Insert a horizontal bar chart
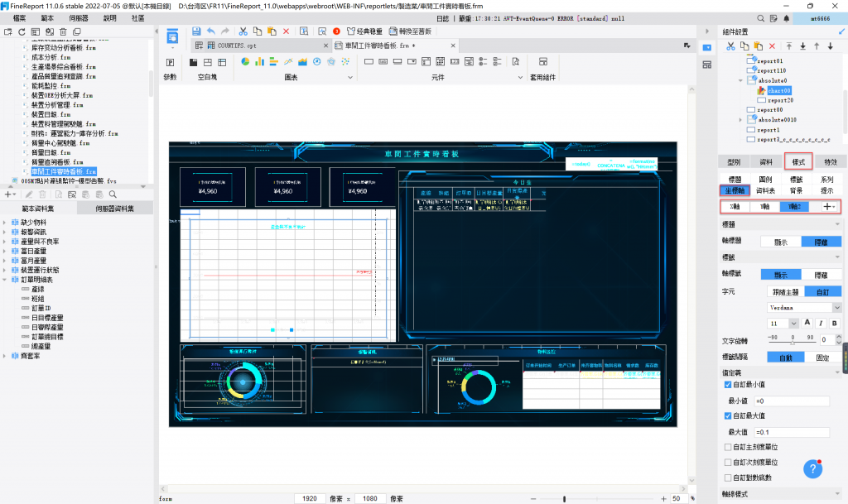Image resolution: width=848 pixels, height=504 pixels. pos(273,61)
